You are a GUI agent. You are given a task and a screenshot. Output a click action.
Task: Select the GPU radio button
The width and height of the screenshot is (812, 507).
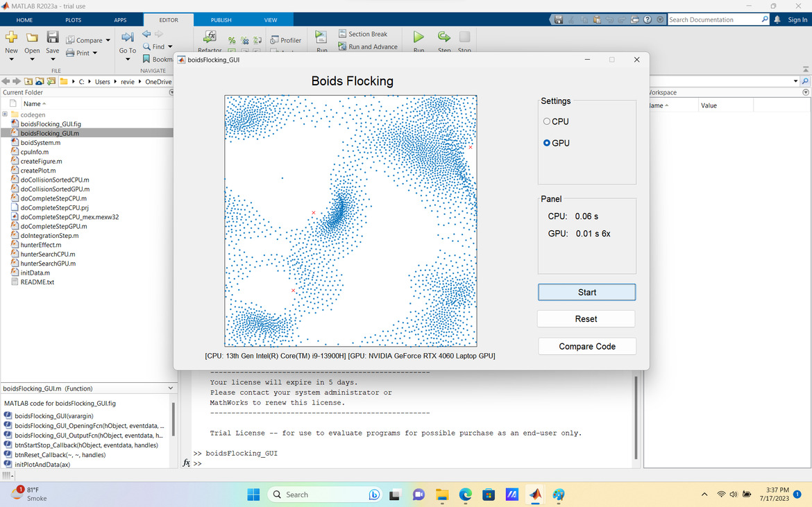coord(546,143)
